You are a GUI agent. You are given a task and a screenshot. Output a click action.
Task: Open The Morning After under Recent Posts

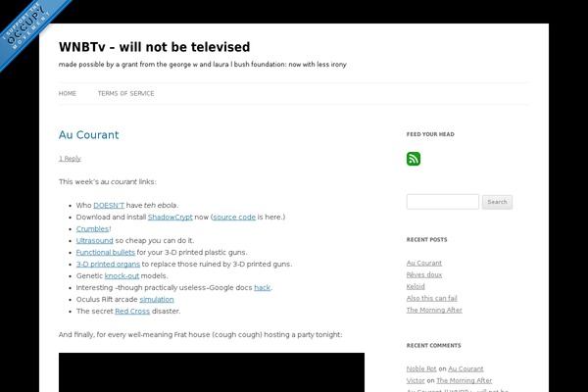434,310
